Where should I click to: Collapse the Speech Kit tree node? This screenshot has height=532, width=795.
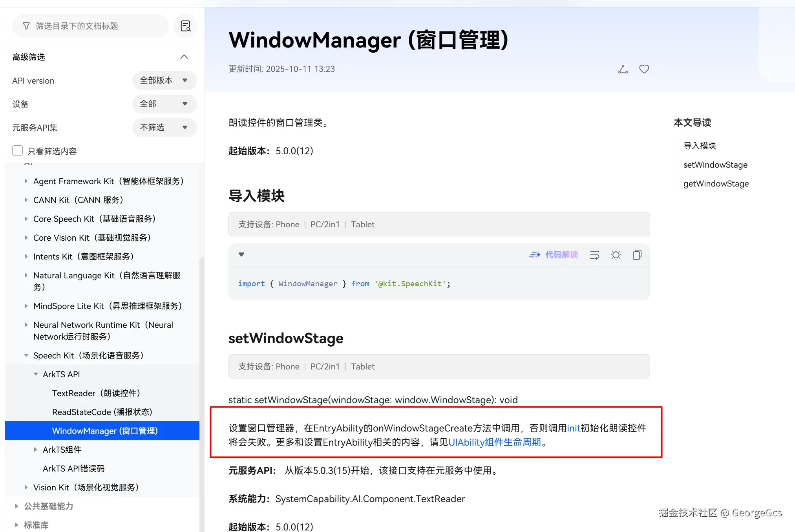[26, 355]
